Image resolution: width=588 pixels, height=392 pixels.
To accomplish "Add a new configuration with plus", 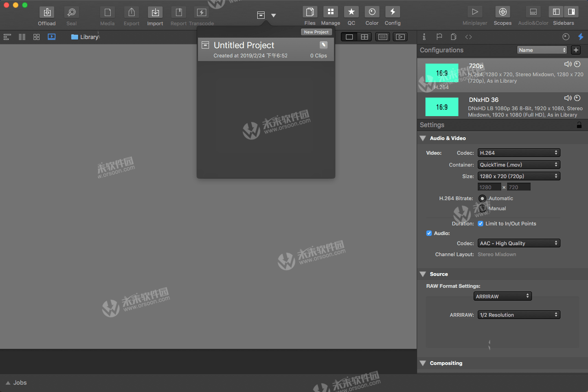I will click(x=576, y=50).
